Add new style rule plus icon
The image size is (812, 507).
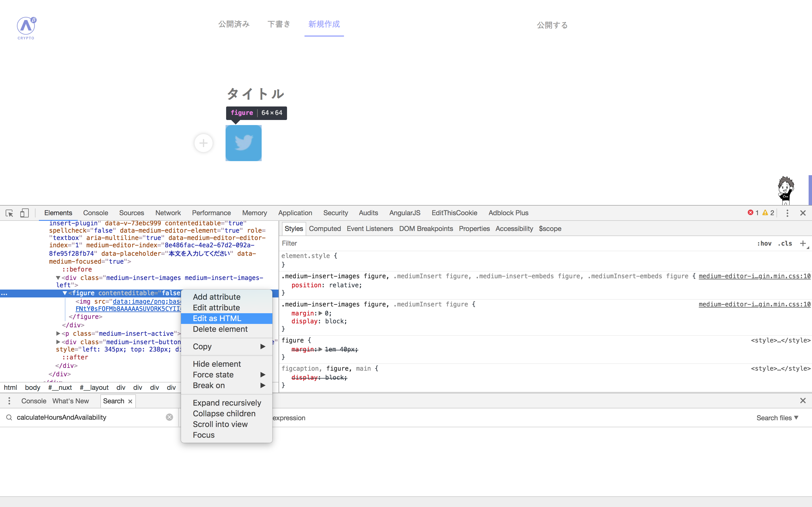[x=803, y=243]
